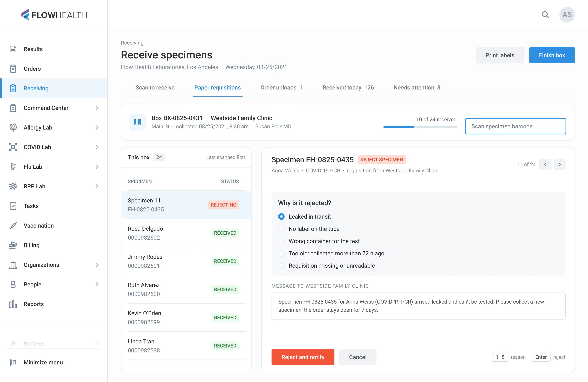Click the box barcode icon
The image size is (588, 382).
pyautogui.click(x=138, y=122)
